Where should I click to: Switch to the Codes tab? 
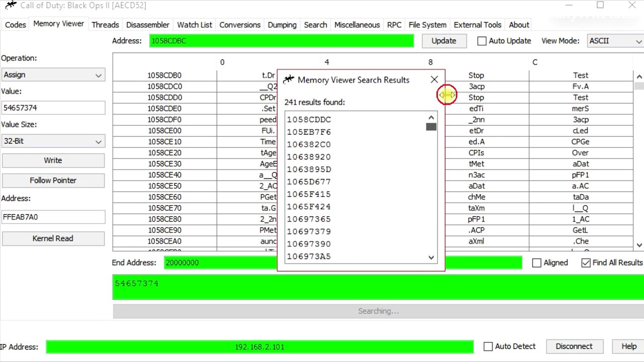[x=15, y=25]
